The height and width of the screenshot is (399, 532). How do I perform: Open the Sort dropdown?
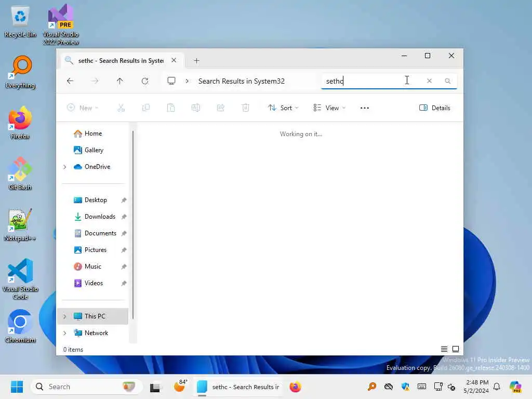tap(283, 108)
